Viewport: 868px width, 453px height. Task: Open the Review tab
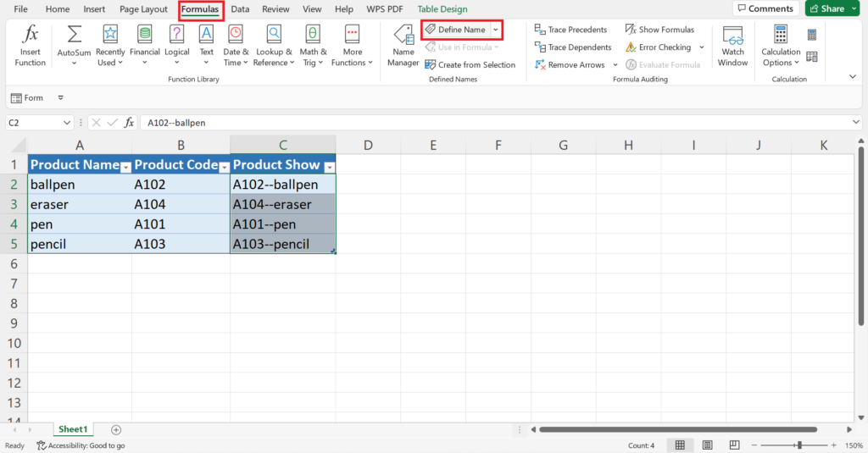[275, 8]
